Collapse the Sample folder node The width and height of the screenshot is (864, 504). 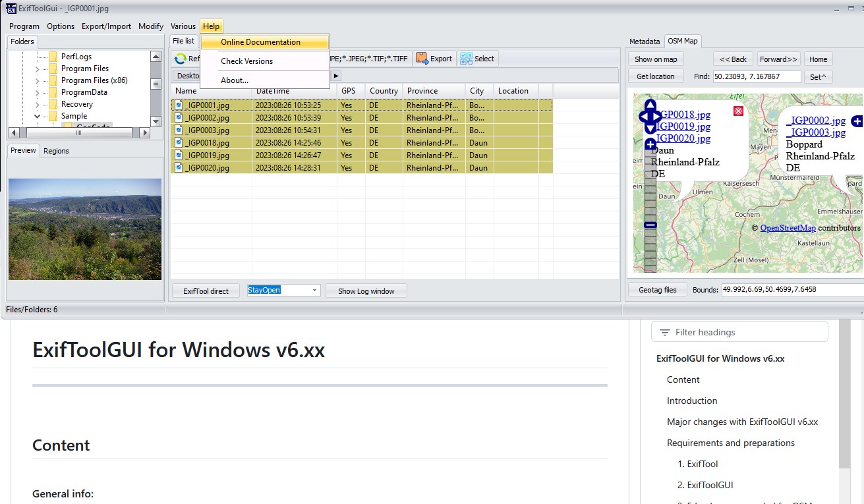tap(38, 116)
